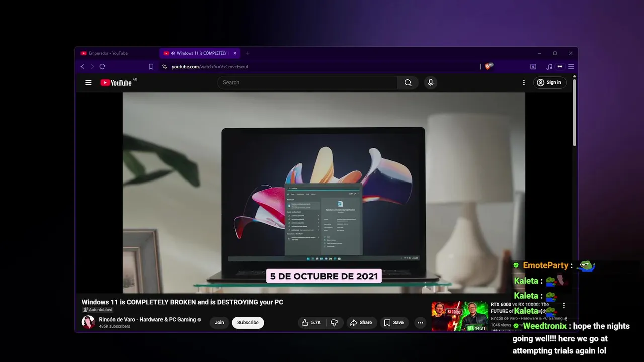Click the search magnifier button
644x362 pixels.
408,83
